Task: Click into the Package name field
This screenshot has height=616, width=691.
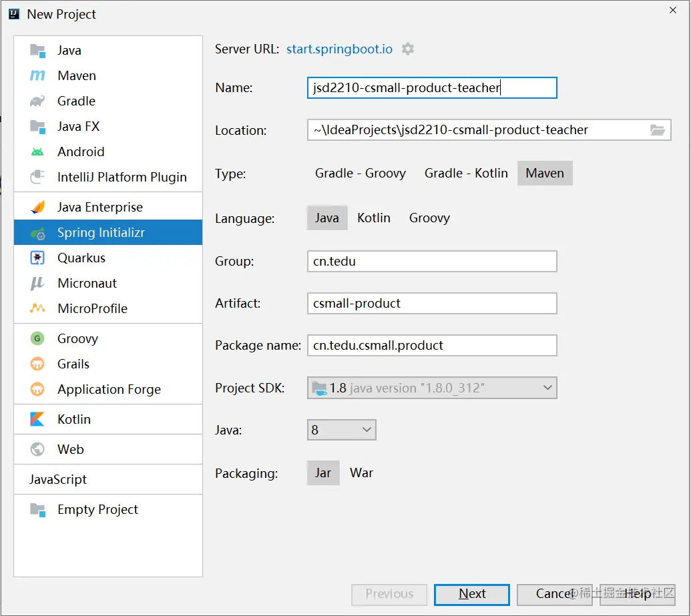Action: coord(432,346)
